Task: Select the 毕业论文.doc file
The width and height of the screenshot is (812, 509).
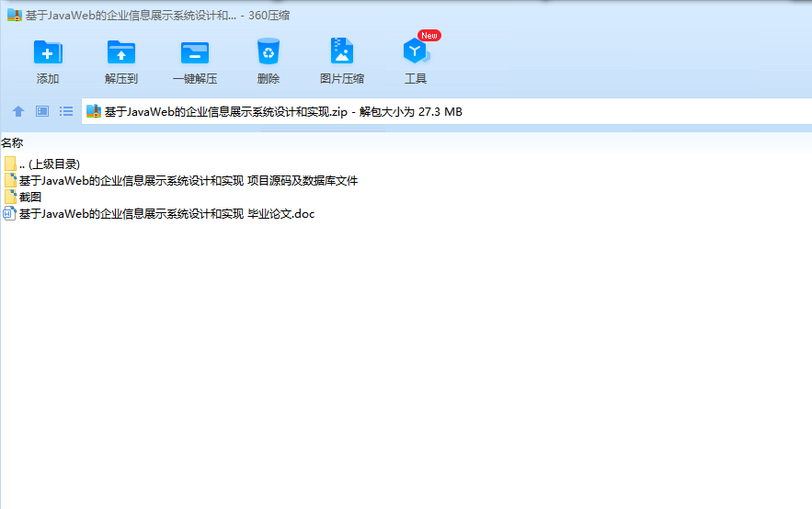Action: click(159, 214)
